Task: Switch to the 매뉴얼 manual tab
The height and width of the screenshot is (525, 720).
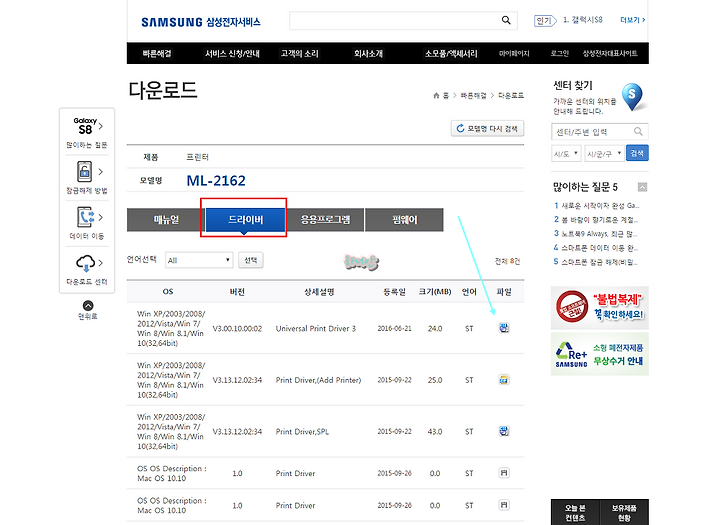Action: pos(166,220)
